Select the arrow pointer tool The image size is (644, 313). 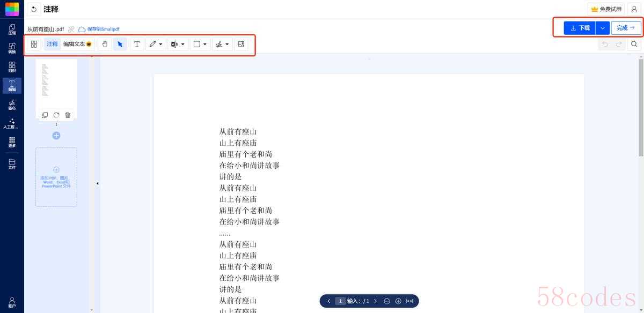point(120,44)
